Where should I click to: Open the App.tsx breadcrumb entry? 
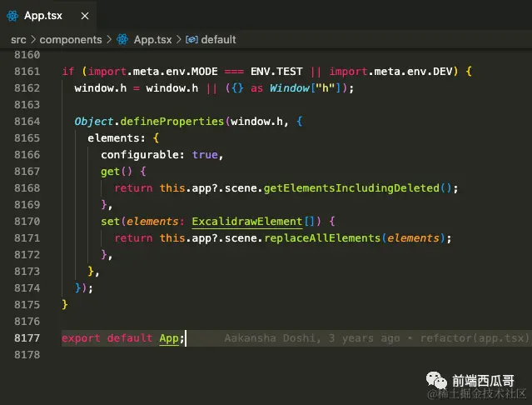pyautogui.click(x=152, y=40)
